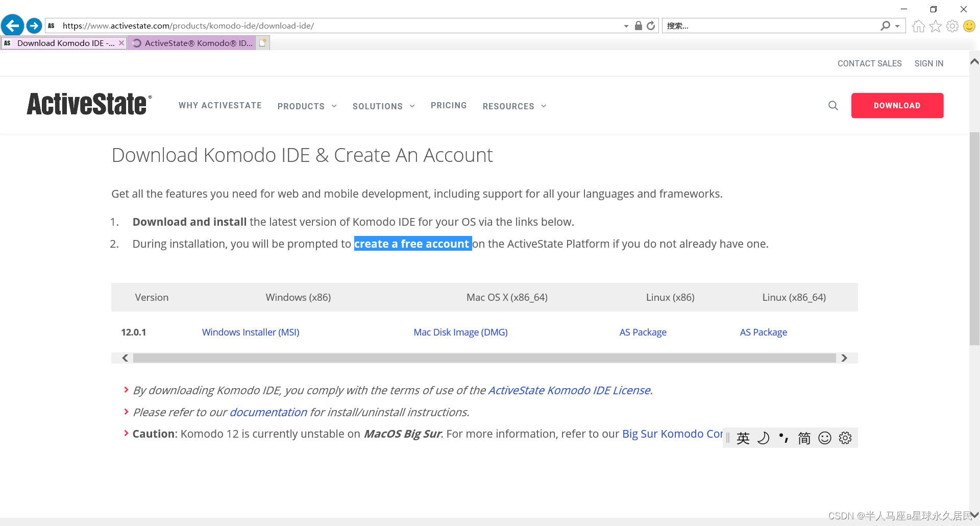The width and height of the screenshot is (980, 526).
Task: Download the Mac Disk Image (DMG)
Action: click(x=460, y=332)
